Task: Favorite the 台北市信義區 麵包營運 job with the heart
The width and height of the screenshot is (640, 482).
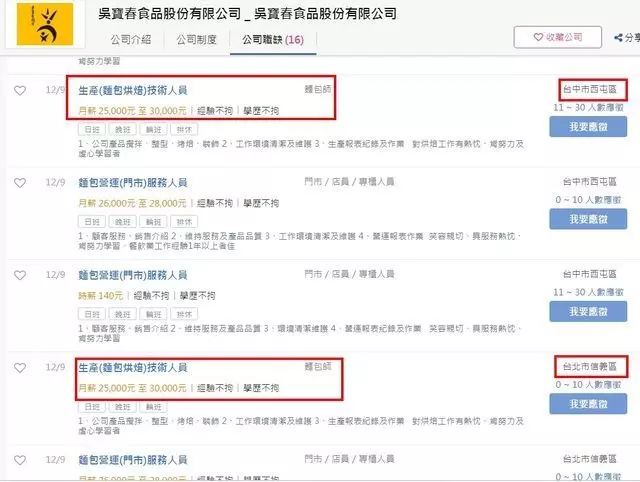Action: tap(20, 460)
